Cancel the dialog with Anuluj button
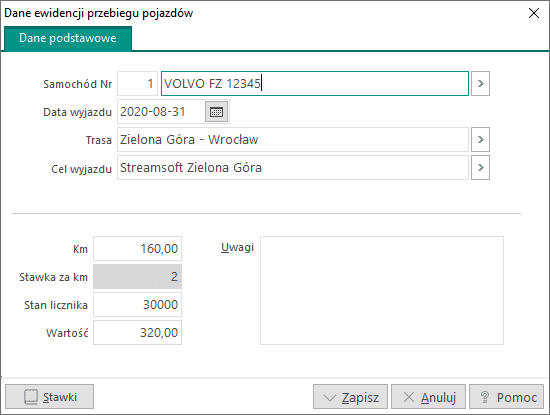Screen dimensions: 550x415 (429, 397)
